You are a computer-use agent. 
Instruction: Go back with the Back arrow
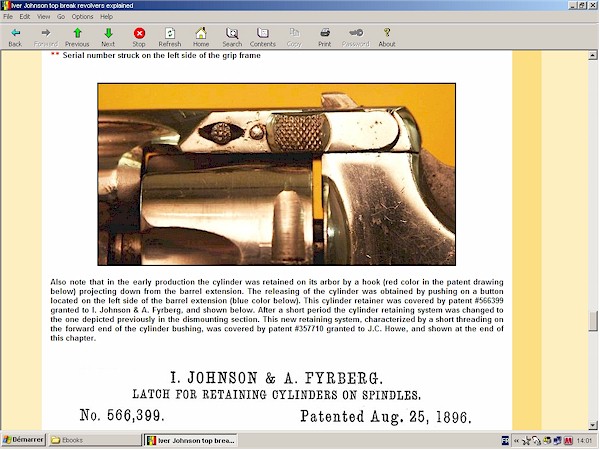click(15, 37)
